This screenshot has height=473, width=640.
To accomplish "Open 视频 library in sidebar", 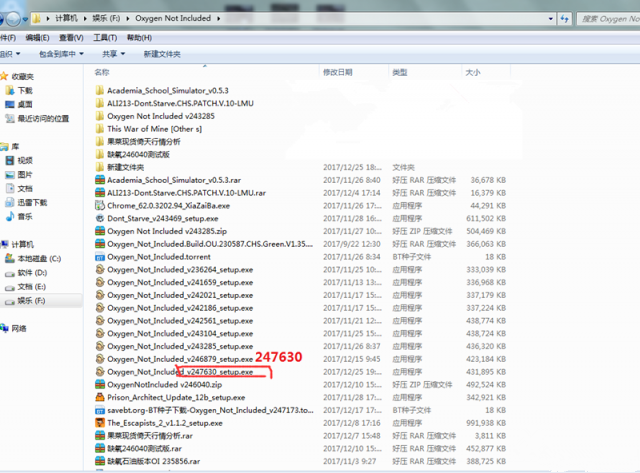I will click(19, 161).
